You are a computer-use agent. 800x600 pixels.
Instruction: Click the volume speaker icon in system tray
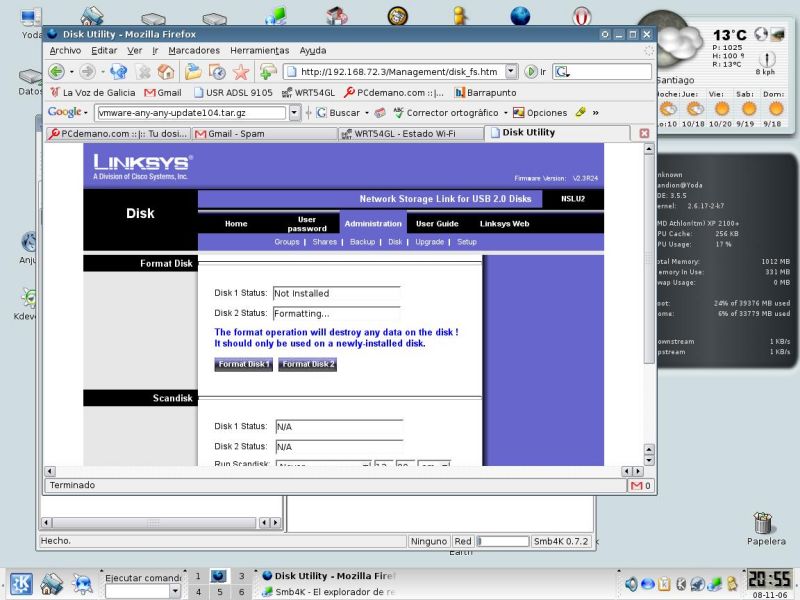point(631,584)
